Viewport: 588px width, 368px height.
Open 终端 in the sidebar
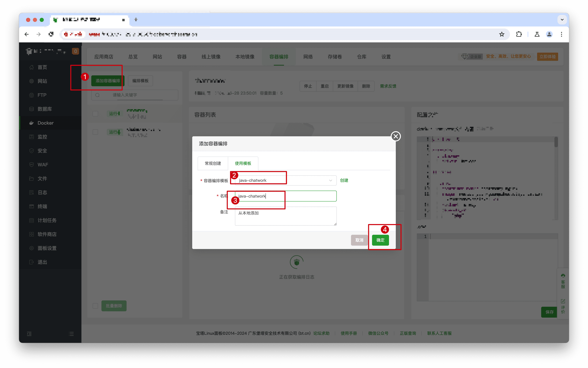[x=50, y=206]
